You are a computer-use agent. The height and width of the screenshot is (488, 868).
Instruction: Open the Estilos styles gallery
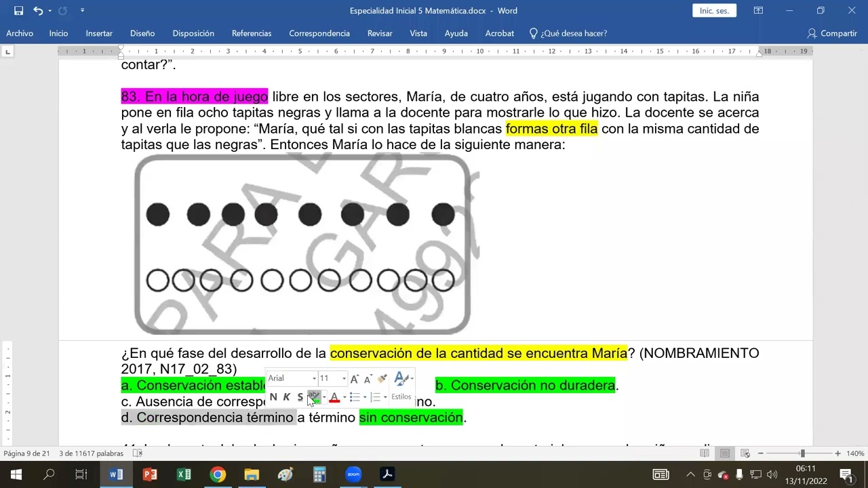pyautogui.click(x=401, y=386)
